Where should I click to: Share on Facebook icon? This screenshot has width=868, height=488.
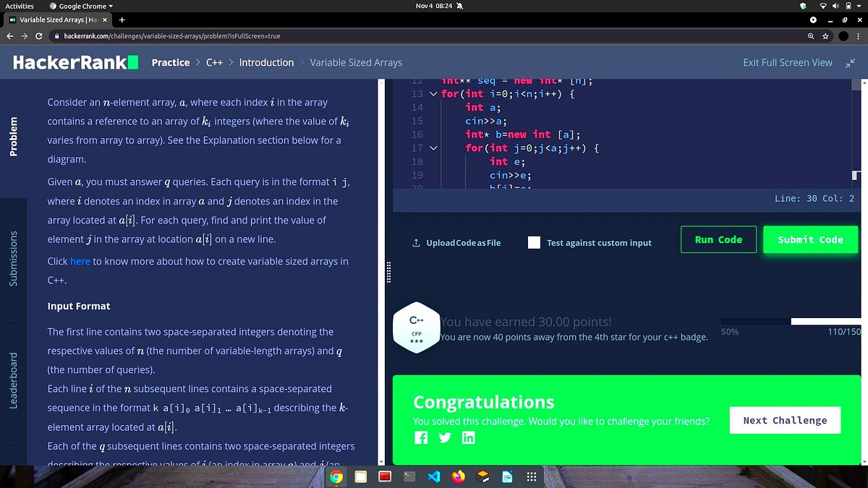[421, 437]
